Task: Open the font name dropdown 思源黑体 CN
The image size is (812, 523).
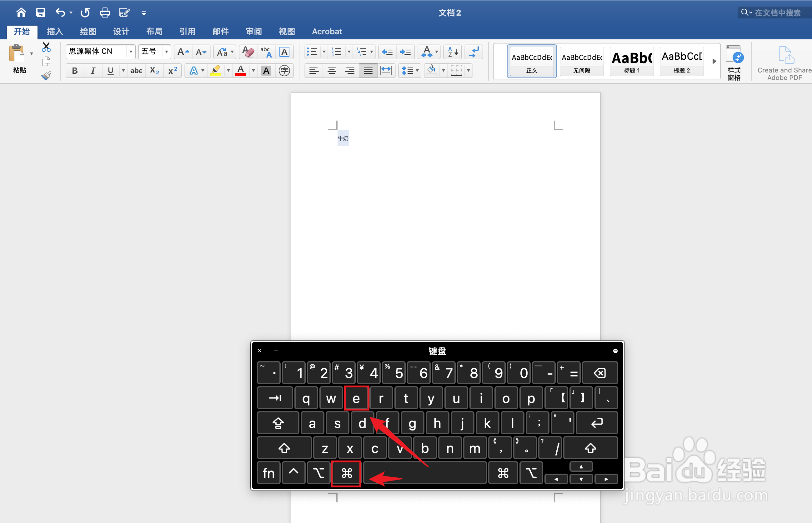Action: pyautogui.click(x=131, y=52)
